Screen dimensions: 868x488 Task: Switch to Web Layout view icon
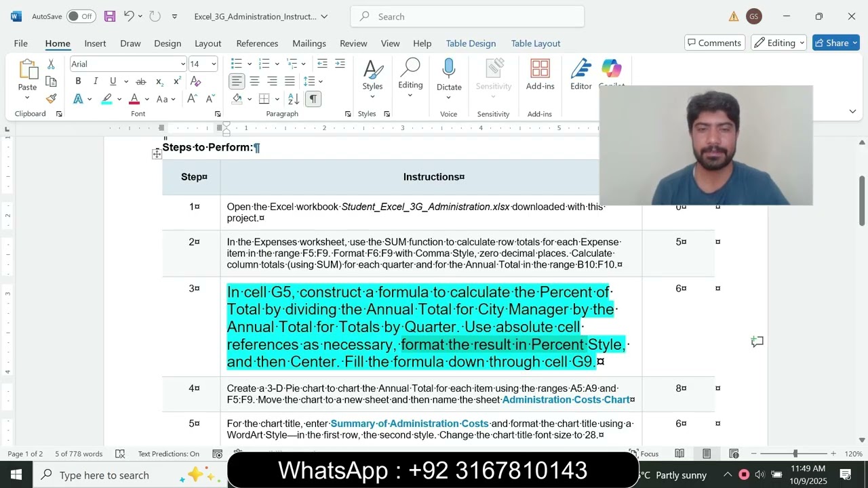pos(734,453)
